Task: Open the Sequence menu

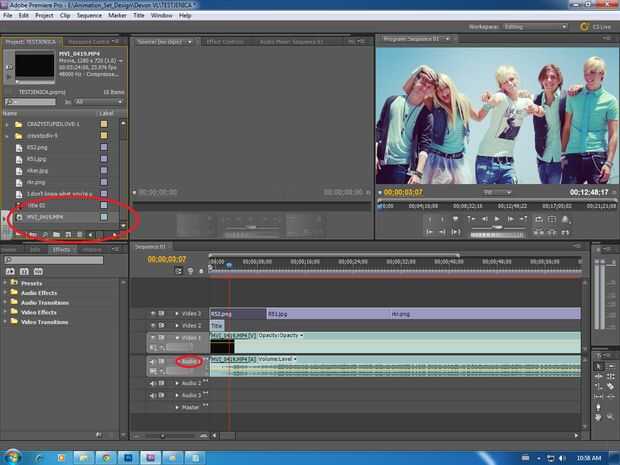Action: (89, 15)
